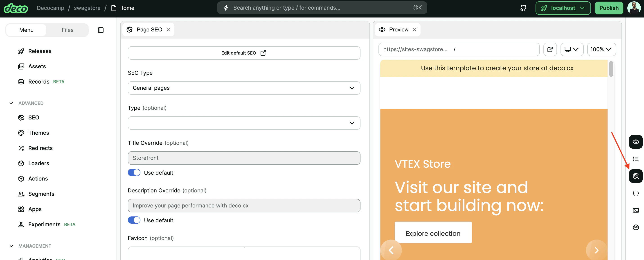The image size is (644, 260).
Task: Open the 100% zoom level selector
Action: (x=601, y=49)
